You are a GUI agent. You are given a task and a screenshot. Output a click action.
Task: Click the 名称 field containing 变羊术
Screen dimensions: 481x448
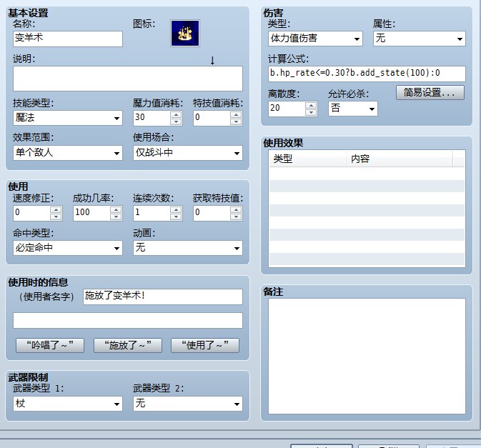(68, 39)
